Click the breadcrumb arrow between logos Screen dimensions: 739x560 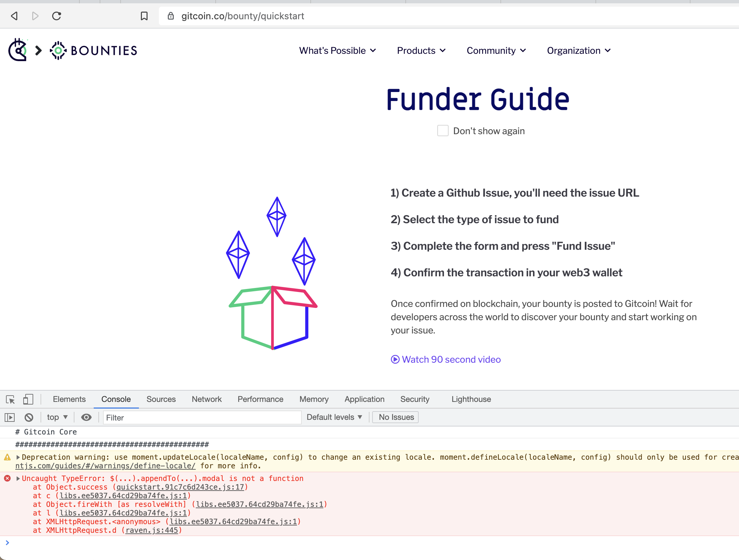pos(39,50)
